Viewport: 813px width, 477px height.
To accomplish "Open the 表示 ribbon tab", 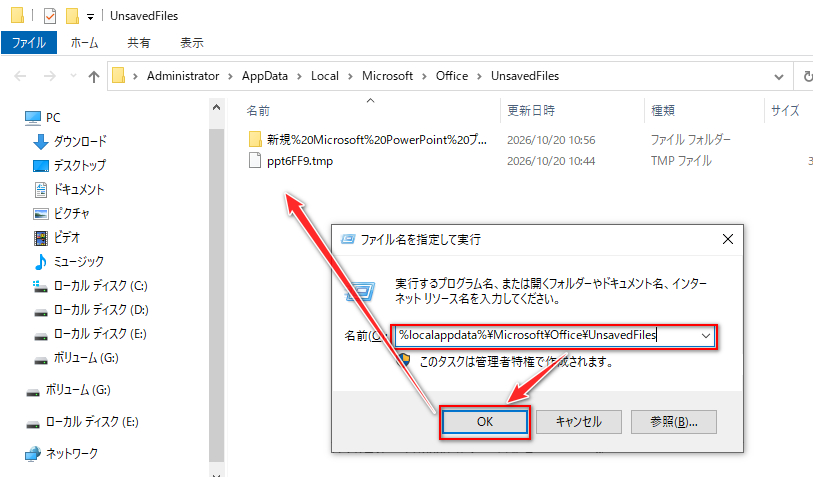I will 192,43.
